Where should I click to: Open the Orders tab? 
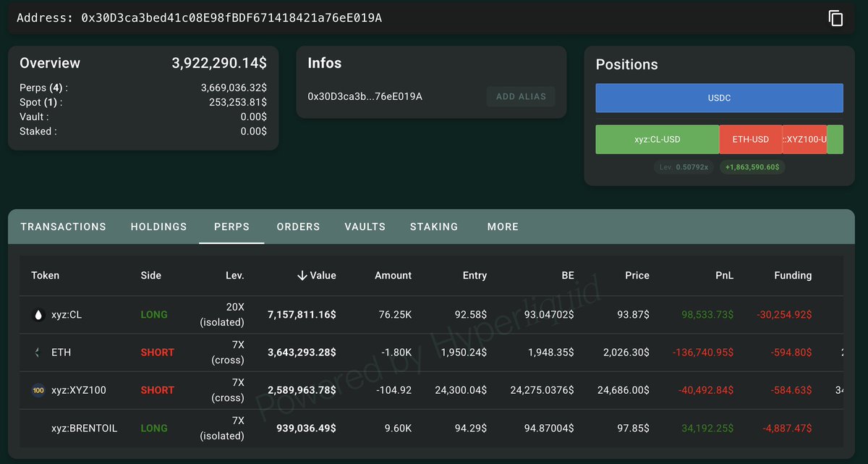[298, 227]
